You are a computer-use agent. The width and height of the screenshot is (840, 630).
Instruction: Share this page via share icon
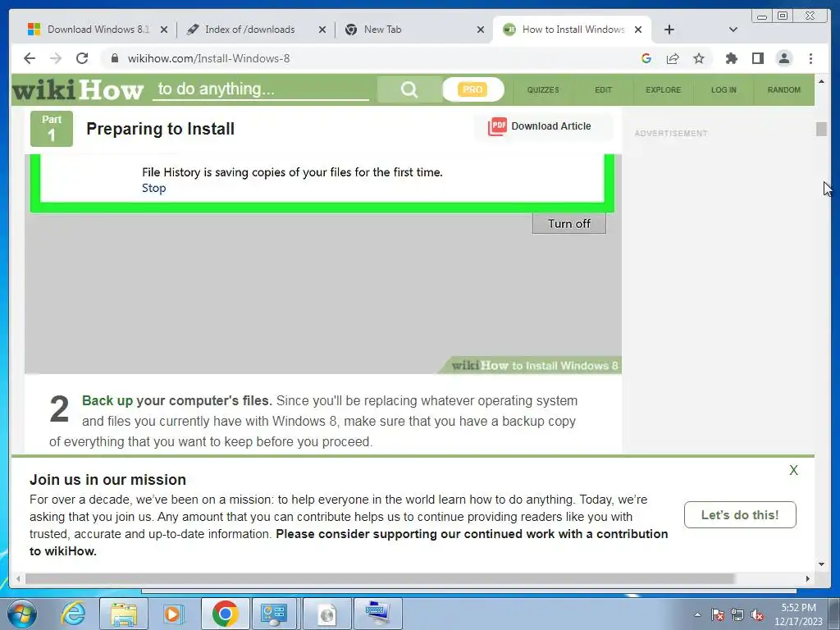click(x=673, y=58)
